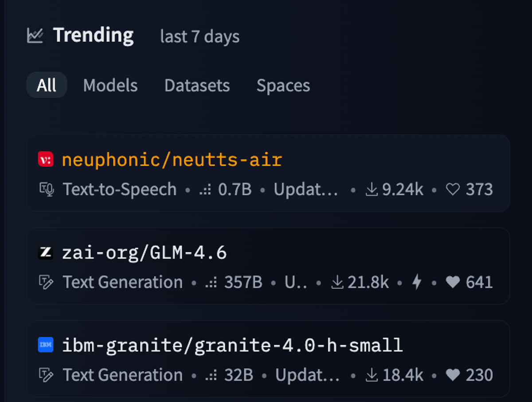Click the neuphonic red avatar icon
The width and height of the screenshot is (532, 402).
click(46, 159)
